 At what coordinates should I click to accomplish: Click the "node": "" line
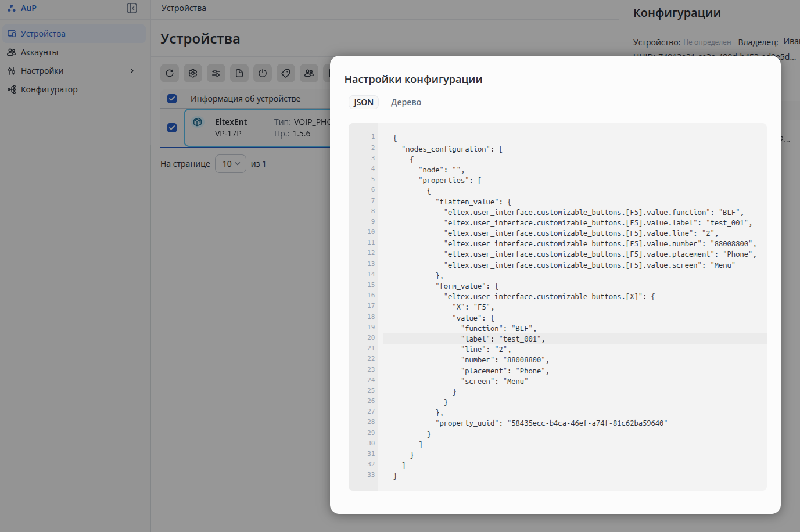tap(442, 170)
